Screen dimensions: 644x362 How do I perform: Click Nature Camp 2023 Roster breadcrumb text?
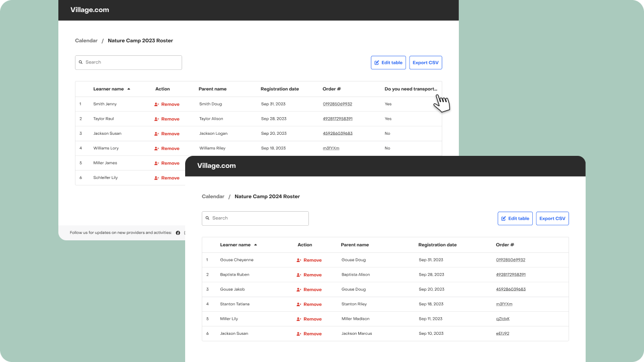[140, 41]
